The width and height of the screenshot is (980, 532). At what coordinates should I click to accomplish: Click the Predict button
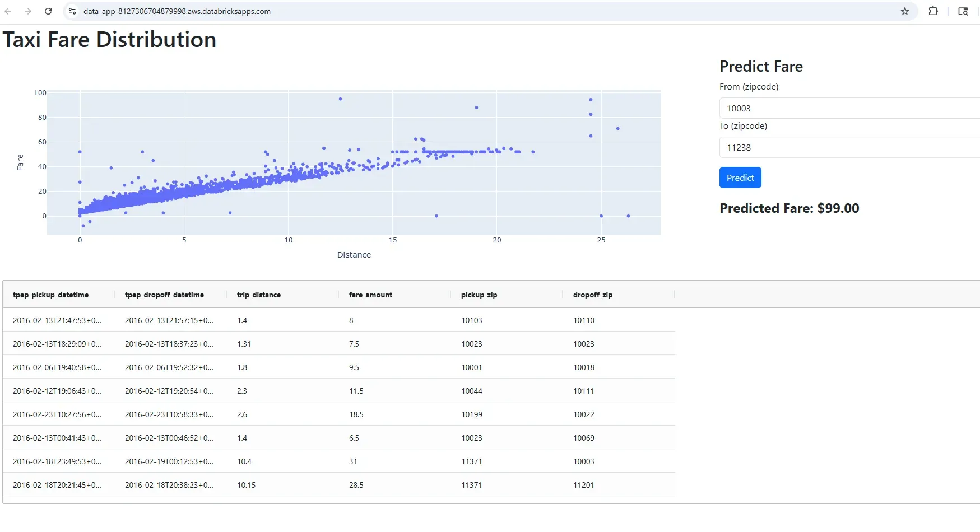[x=740, y=178]
